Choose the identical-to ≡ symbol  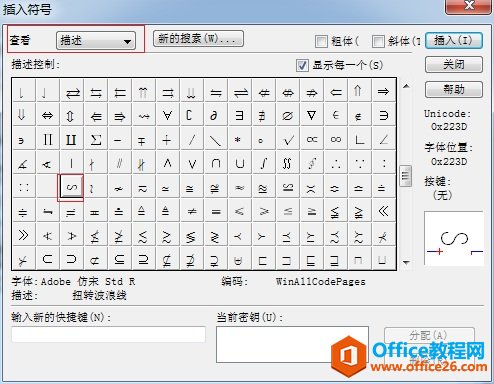point(215,211)
